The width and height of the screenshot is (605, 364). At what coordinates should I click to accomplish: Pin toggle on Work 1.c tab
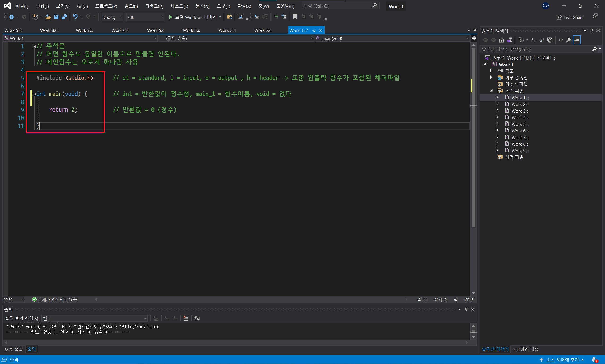pos(314,31)
